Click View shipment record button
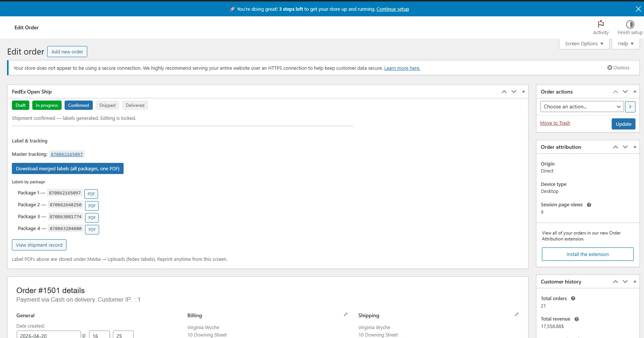 click(39, 245)
